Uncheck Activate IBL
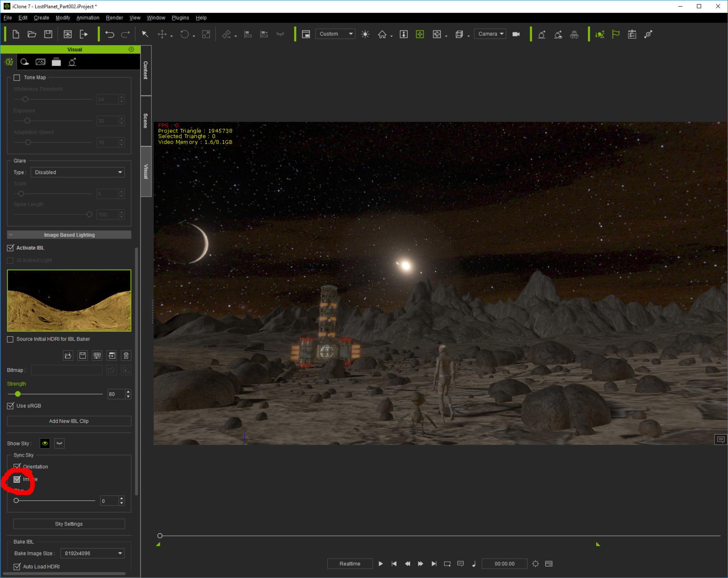 pyautogui.click(x=10, y=248)
